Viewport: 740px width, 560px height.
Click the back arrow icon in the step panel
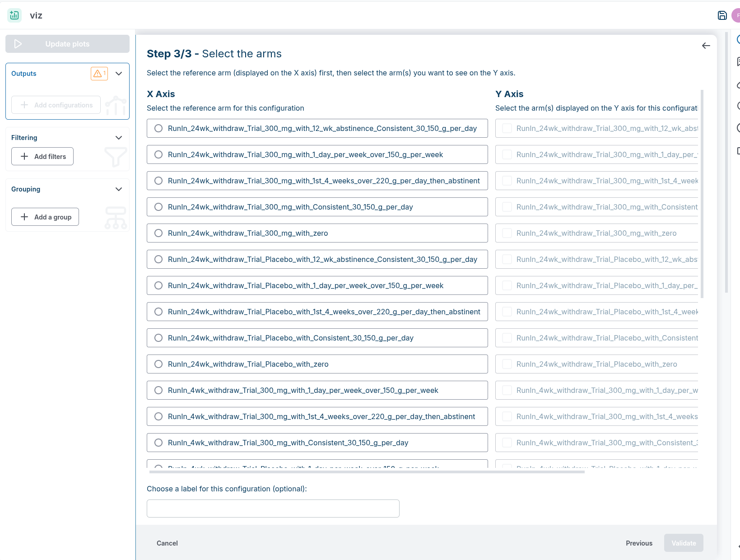pos(706,46)
